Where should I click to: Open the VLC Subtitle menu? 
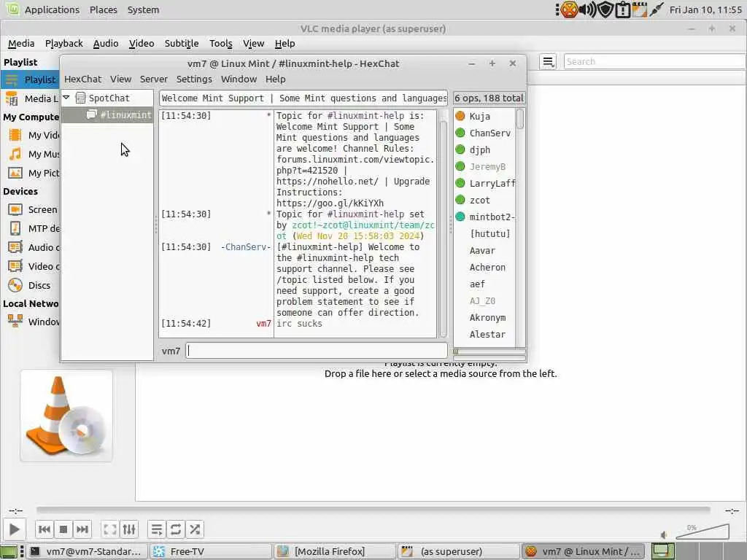point(182,43)
